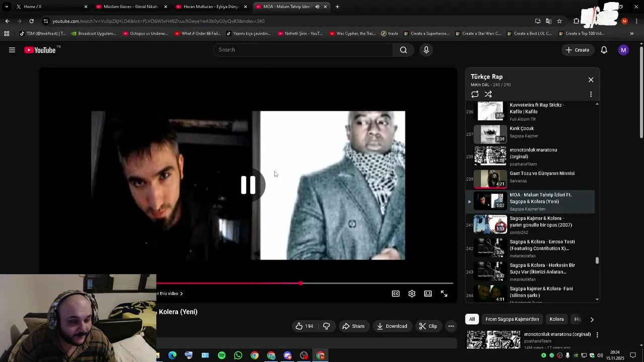Bookmark this page with star icon
Image resolution: width=644 pixels, height=362 pixels.
click(x=559, y=21)
